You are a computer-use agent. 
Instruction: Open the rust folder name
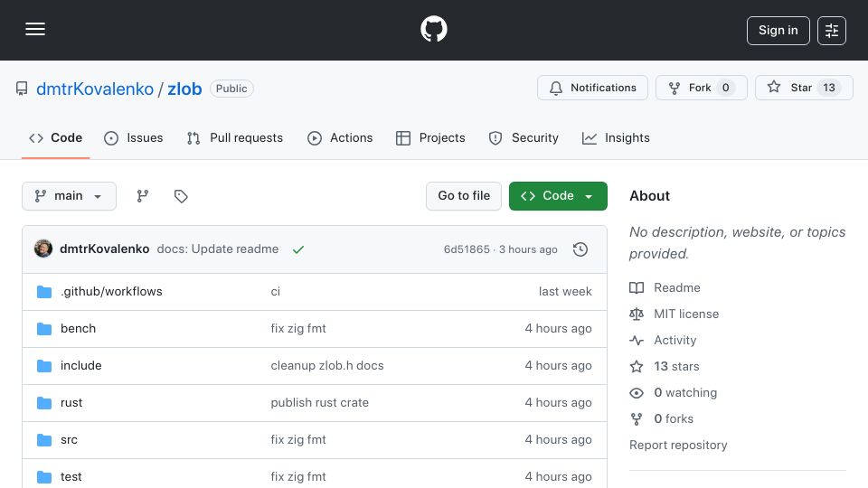coord(71,403)
